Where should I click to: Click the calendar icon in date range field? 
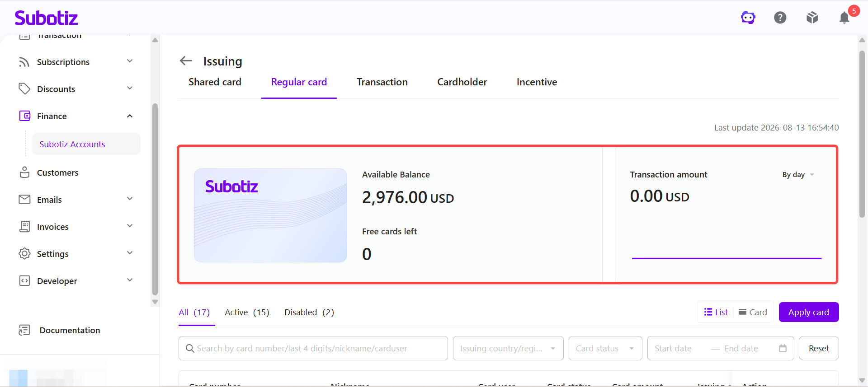783,348
